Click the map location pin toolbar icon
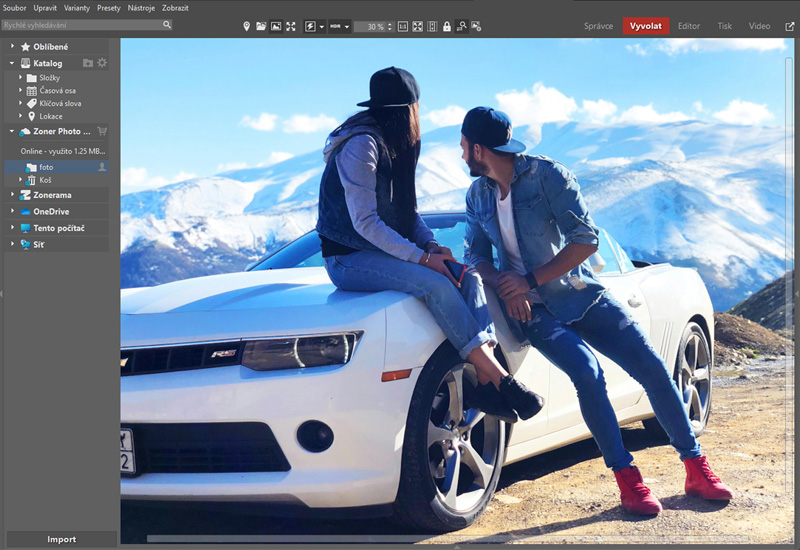 [x=247, y=26]
